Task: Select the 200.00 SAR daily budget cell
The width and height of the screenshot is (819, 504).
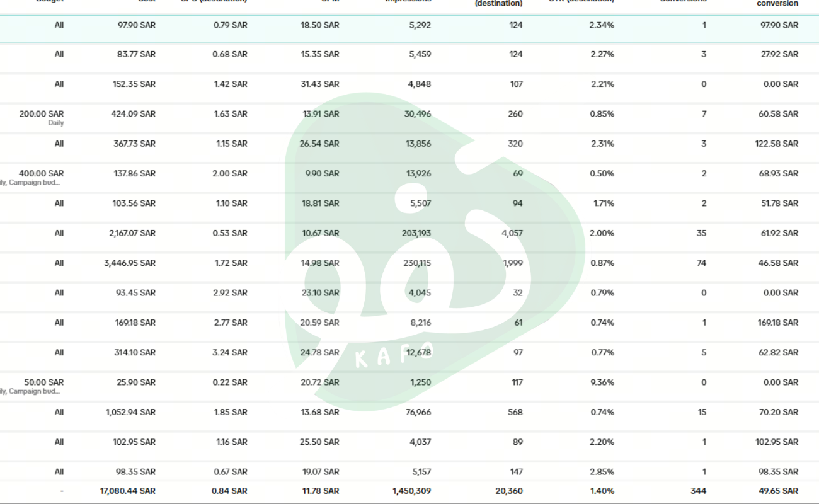Action: point(42,114)
